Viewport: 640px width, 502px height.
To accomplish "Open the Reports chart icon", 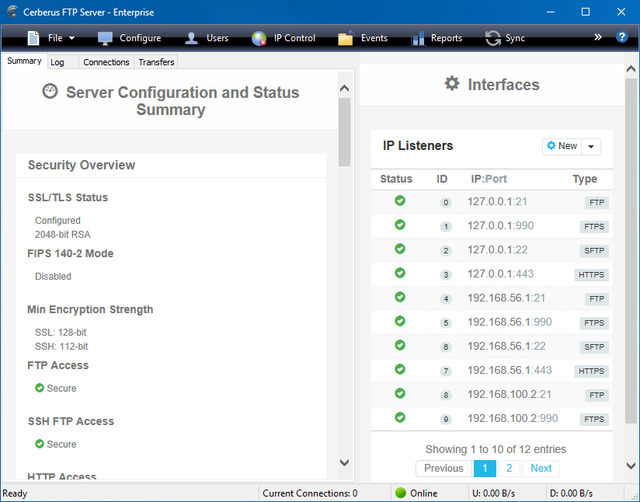I will pos(418,38).
